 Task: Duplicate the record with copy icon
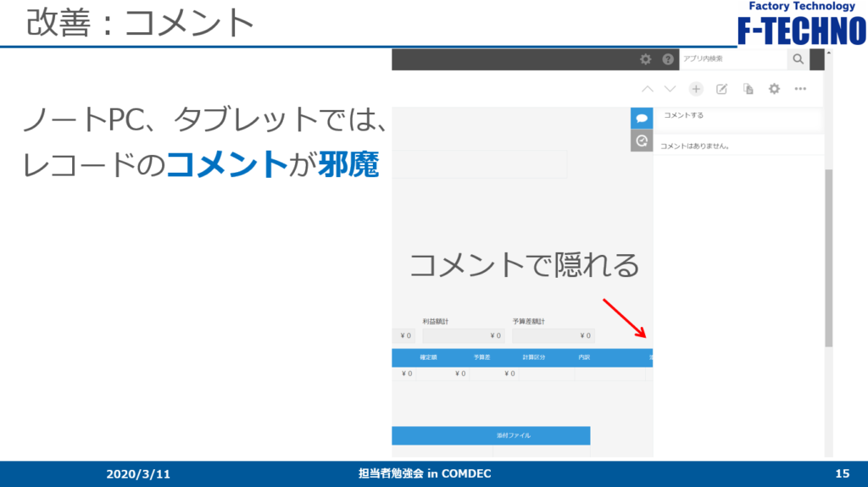(748, 89)
